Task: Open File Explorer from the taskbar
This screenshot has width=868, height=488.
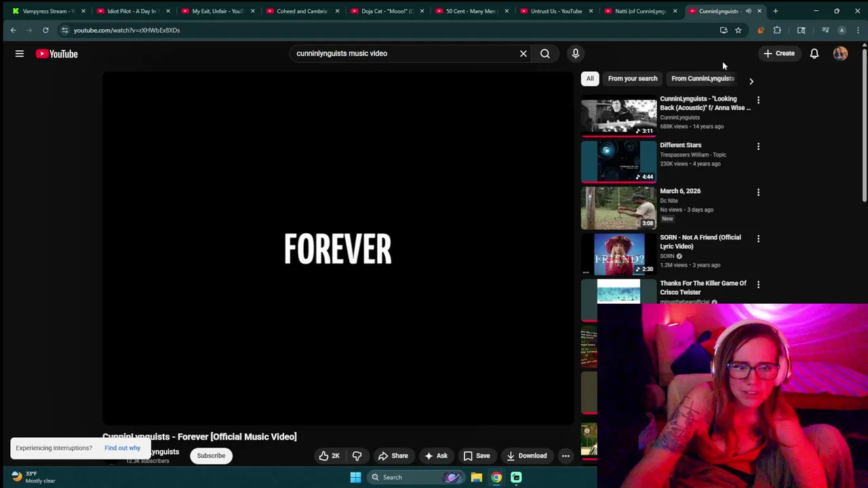Action: (477, 477)
